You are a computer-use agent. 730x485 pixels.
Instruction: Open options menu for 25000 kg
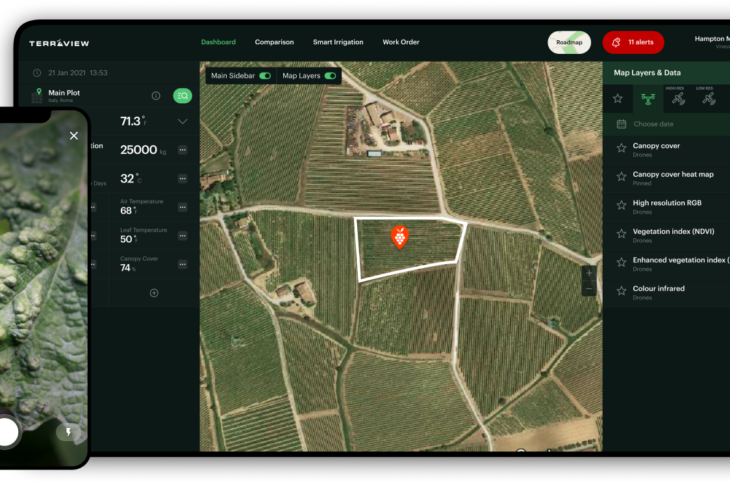click(182, 150)
